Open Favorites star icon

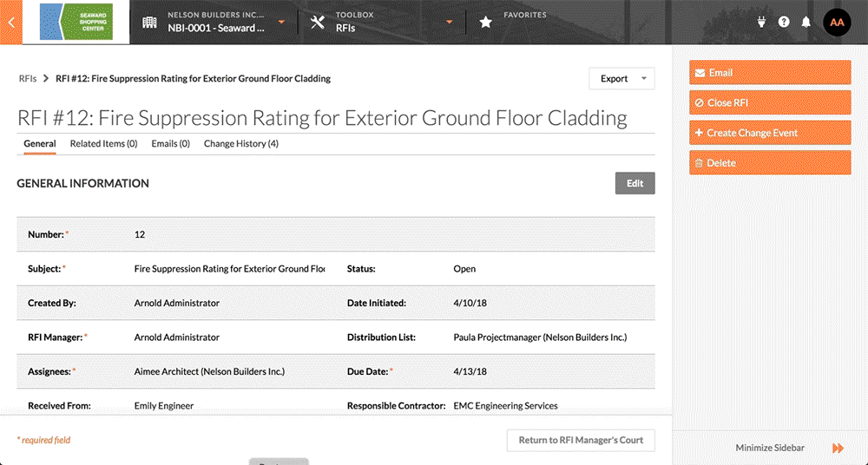tap(486, 23)
